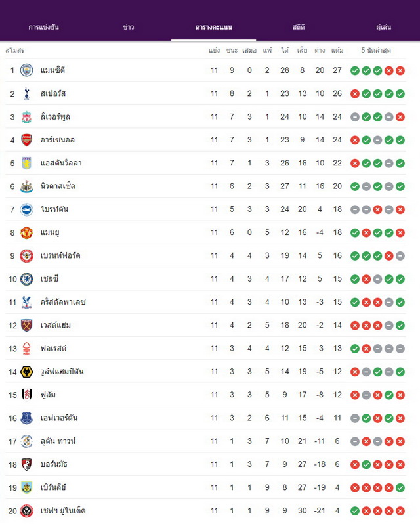The width and height of the screenshot is (420, 524).
Task: Click the Liverpool club crest
Action: pos(26,117)
